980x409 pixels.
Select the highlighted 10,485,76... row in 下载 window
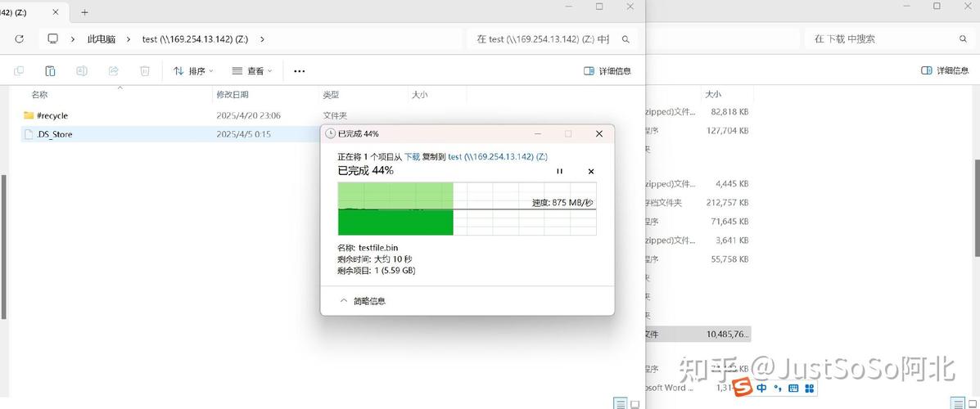[698, 334]
